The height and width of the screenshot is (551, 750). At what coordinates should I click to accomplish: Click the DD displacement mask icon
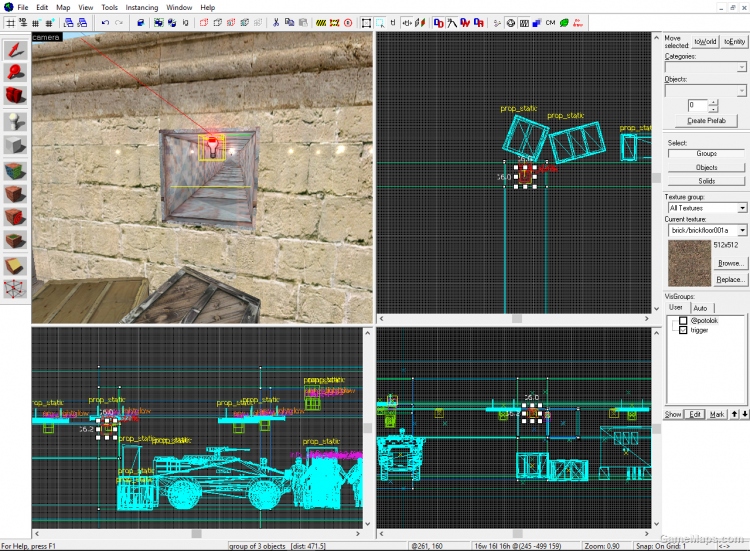click(438, 22)
